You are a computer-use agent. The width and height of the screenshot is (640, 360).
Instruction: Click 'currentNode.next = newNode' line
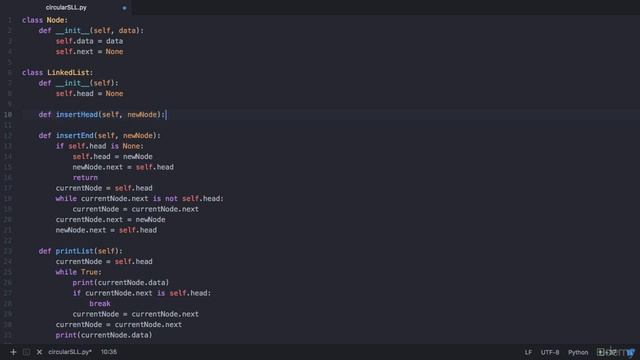111,220
